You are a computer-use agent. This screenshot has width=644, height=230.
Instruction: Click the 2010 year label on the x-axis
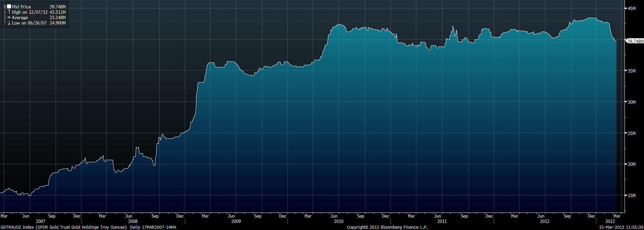coord(339,221)
